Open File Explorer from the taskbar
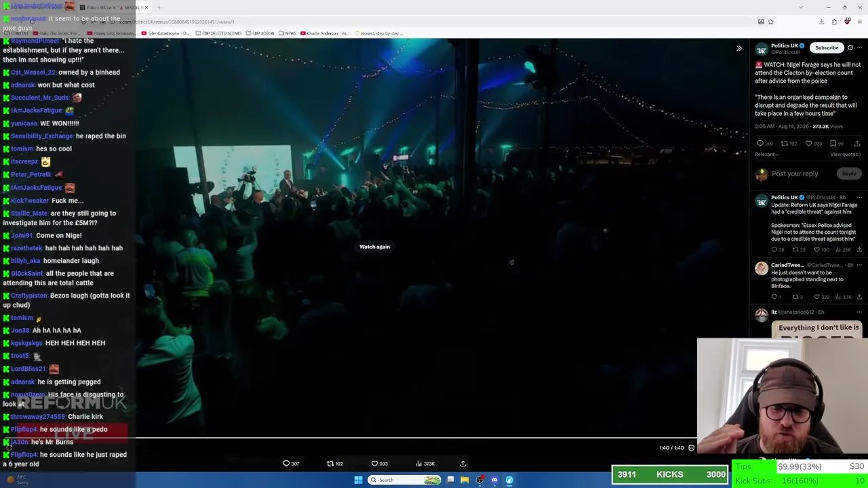The height and width of the screenshot is (488, 868). [x=465, y=480]
